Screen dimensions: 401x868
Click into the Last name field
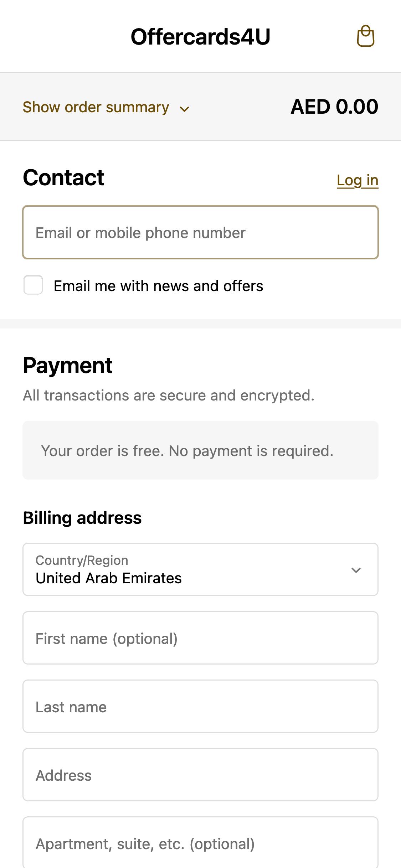[200, 706]
